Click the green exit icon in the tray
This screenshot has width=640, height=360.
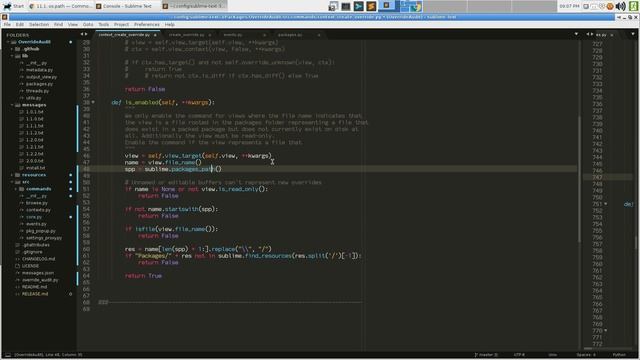(x=634, y=6)
